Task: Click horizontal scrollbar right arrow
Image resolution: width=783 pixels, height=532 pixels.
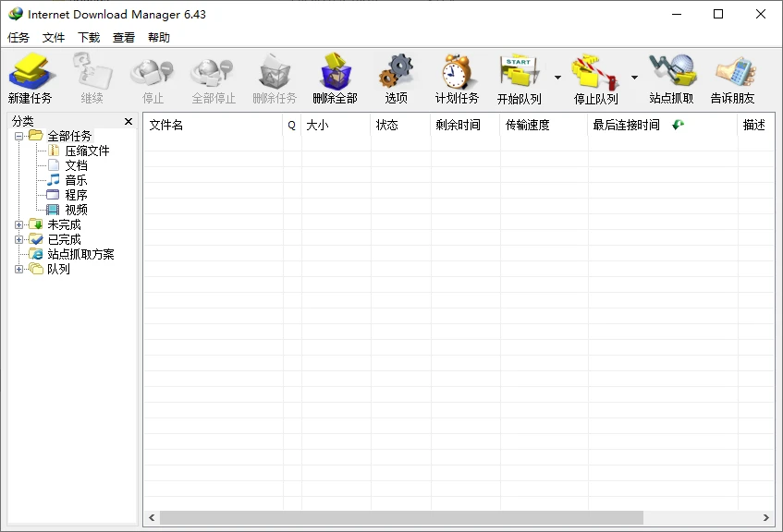Action: pyautogui.click(x=766, y=518)
